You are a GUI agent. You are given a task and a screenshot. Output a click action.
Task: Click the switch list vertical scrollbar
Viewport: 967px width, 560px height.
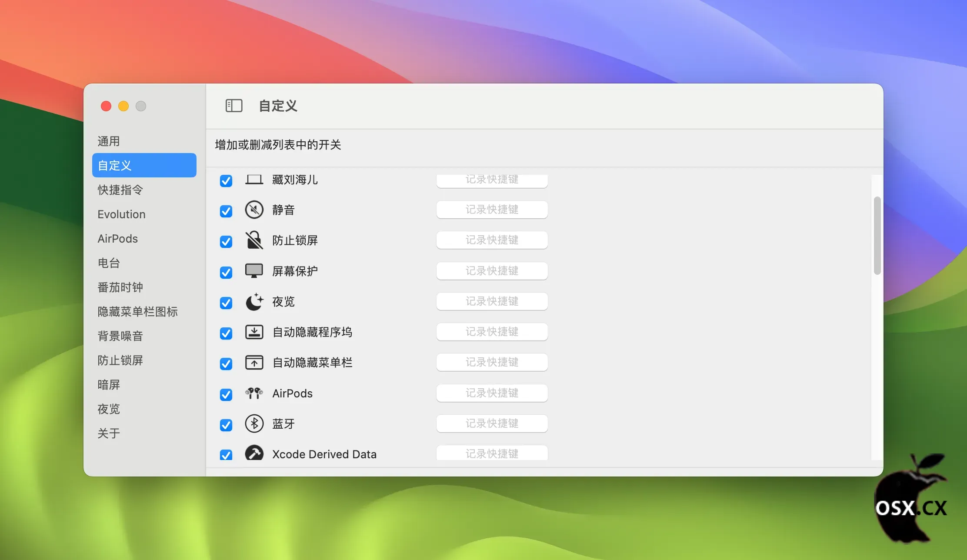(877, 236)
